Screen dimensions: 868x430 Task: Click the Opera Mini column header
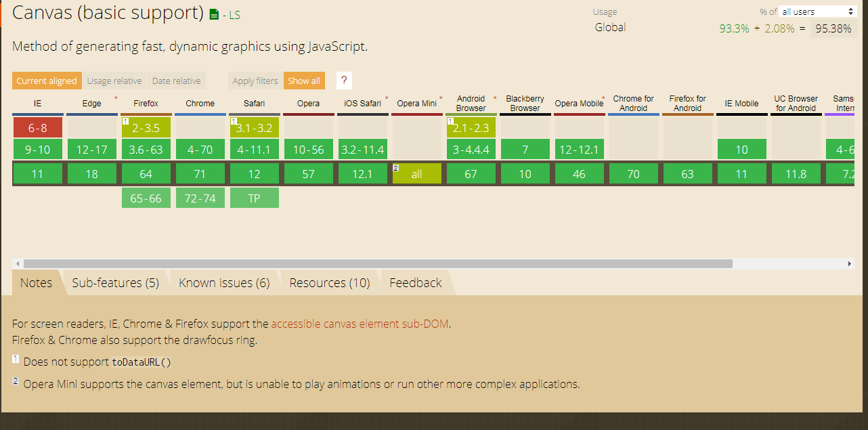point(416,104)
